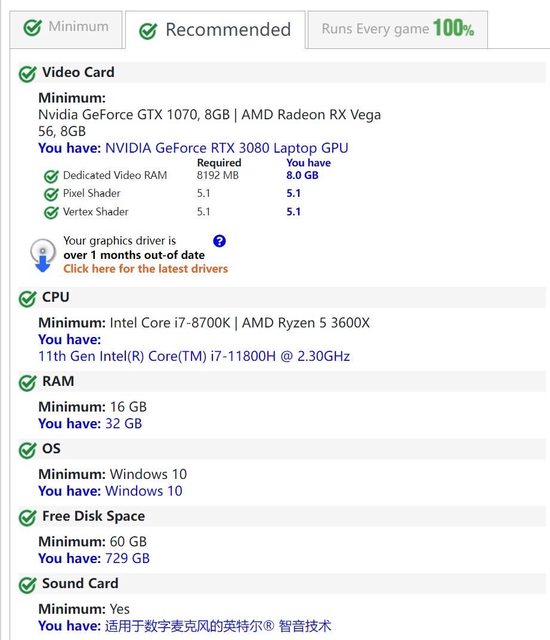Click the checkmark on the Recommended tab
Image resolution: width=550 pixels, height=640 pixels.
[x=148, y=31]
